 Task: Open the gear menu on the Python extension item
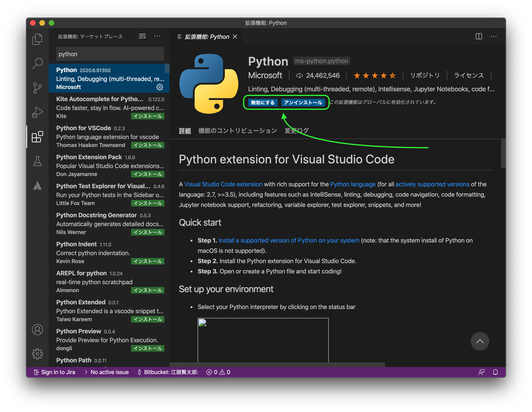point(159,87)
